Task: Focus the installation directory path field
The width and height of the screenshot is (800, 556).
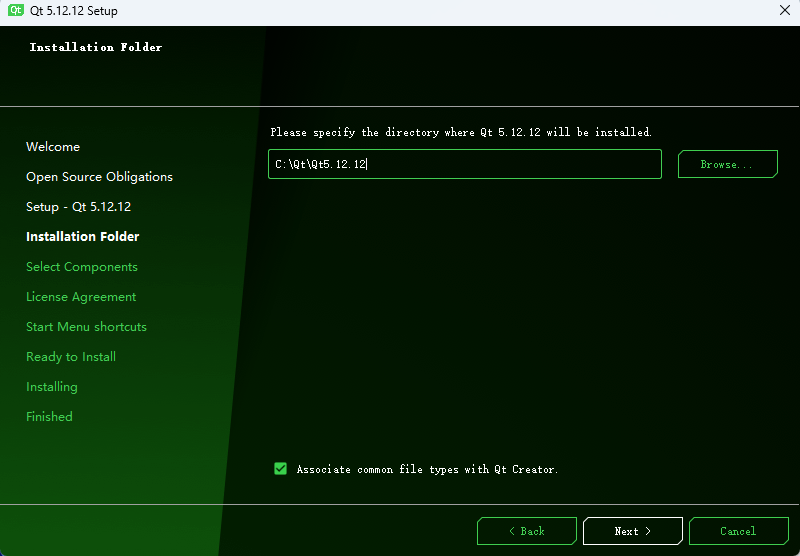Action: (x=464, y=164)
